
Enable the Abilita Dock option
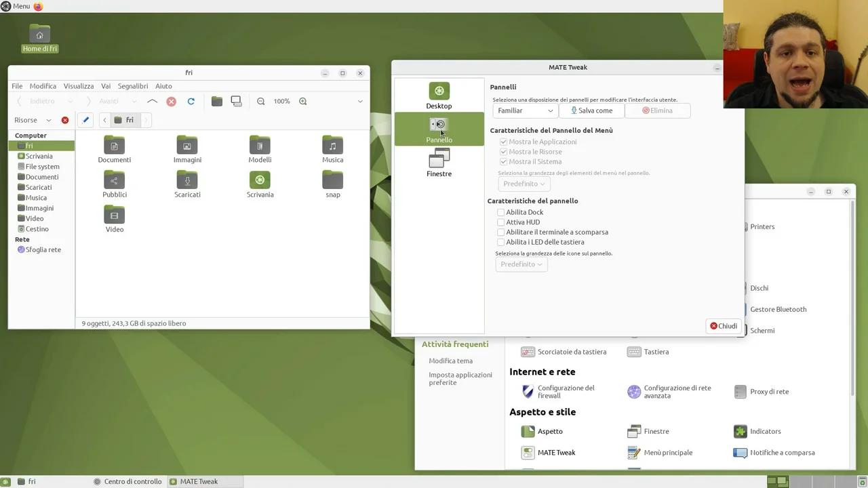click(500, 212)
